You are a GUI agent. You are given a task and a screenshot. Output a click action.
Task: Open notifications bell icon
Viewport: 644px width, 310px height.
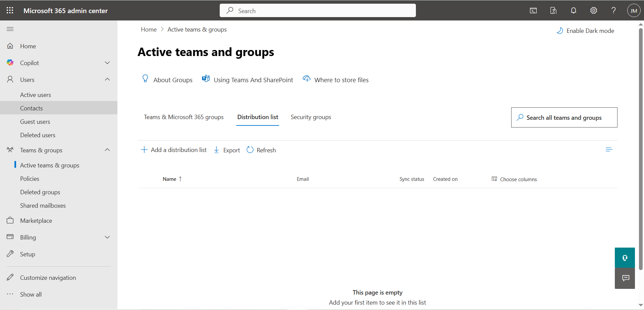(x=574, y=11)
